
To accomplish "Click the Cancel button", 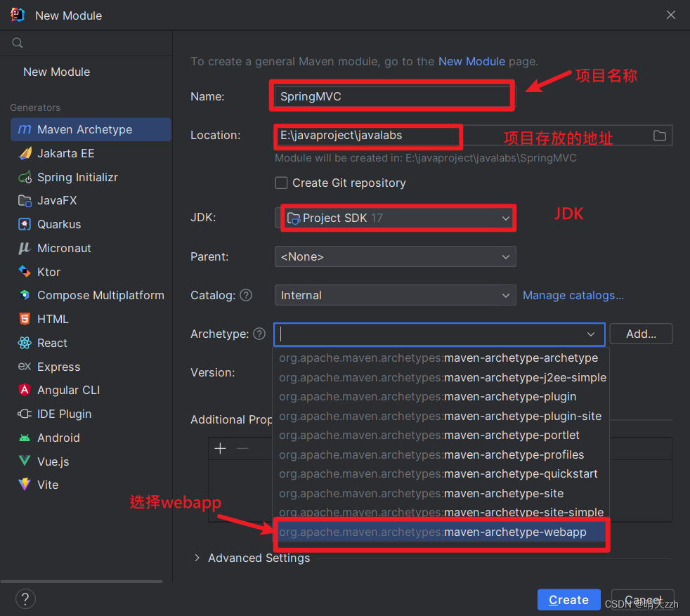I will coord(643,600).
